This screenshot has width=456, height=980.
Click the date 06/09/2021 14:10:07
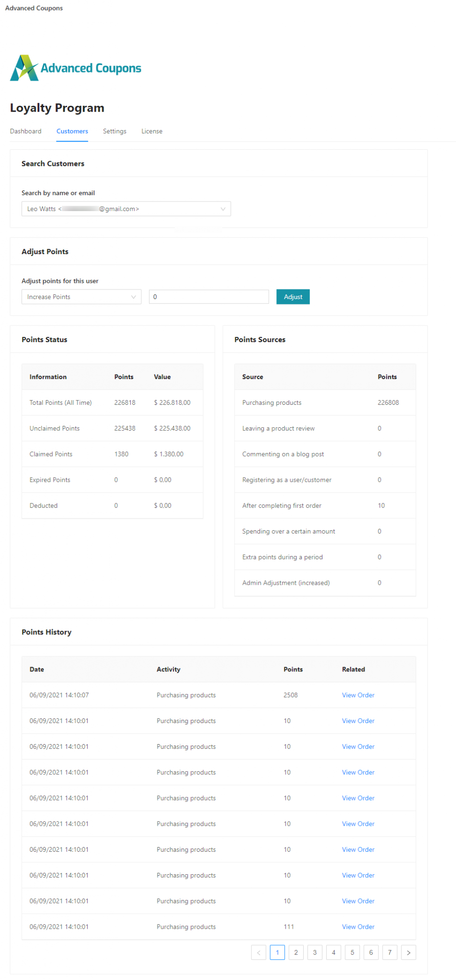pos(59,695)
